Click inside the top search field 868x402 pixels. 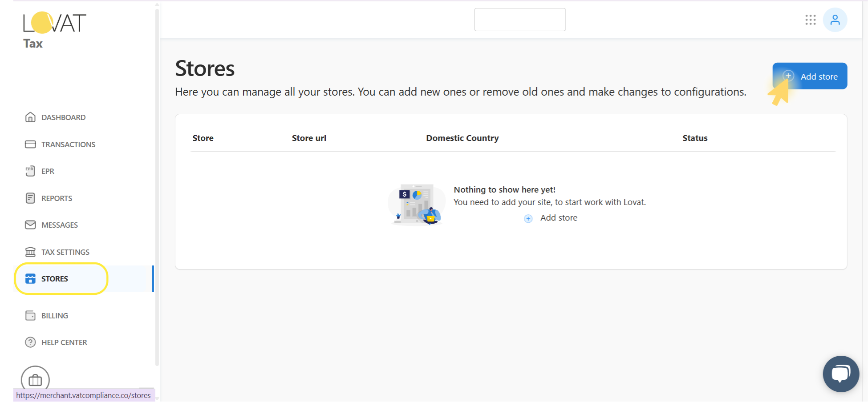(x=519, y=19)
